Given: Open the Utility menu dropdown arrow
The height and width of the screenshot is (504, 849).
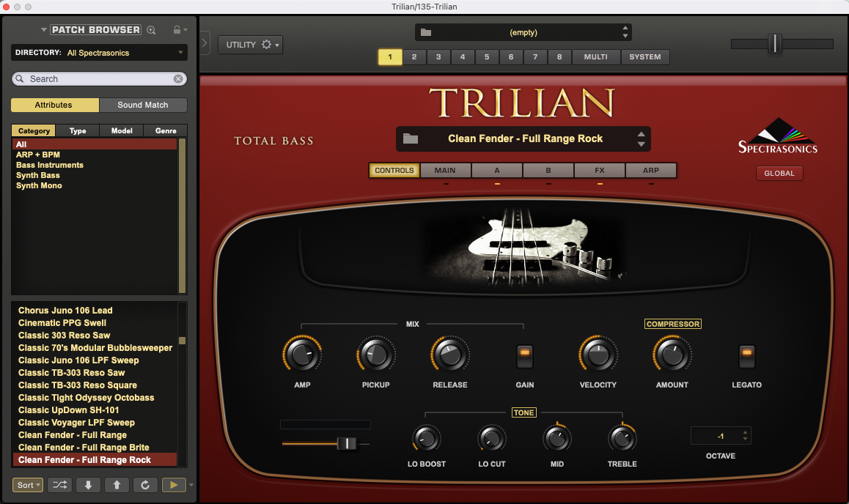Looking at the screenshot, I should point(277,45).
